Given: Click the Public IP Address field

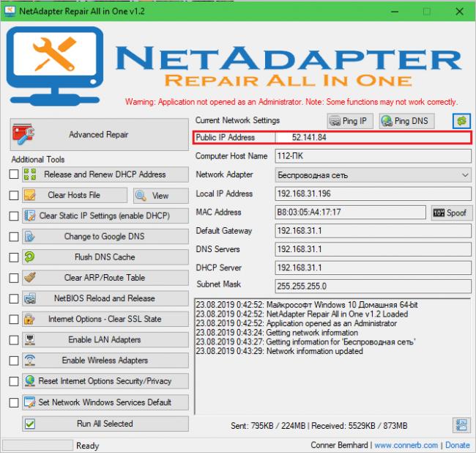Looking at the screenshot, I should [x=373, y=137].
